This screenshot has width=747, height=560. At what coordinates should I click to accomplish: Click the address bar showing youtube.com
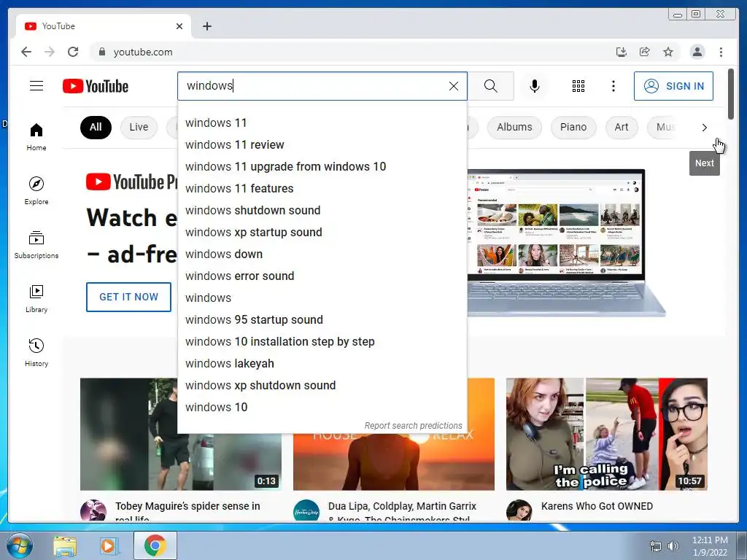coord(350,52)
